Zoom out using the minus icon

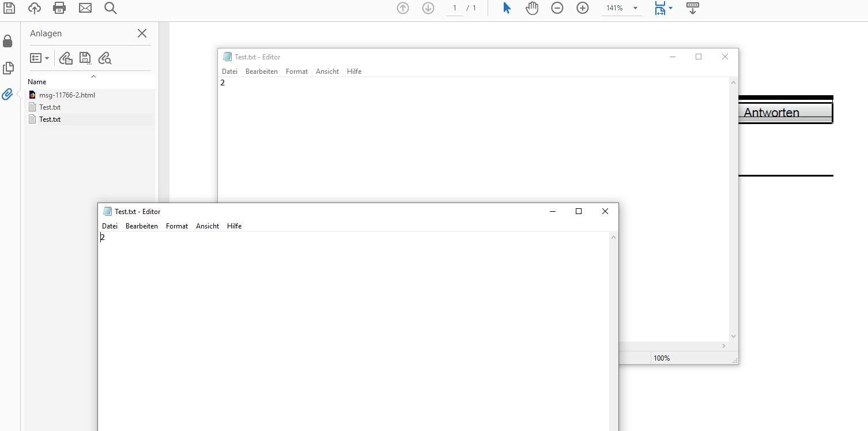[557, 8]
